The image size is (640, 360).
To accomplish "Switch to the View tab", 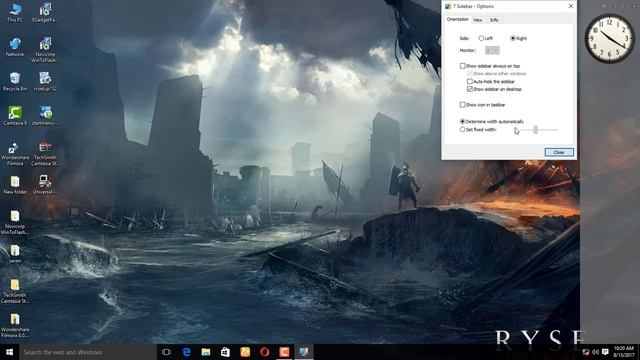I will pyautogui.click(x=478, y=20).
